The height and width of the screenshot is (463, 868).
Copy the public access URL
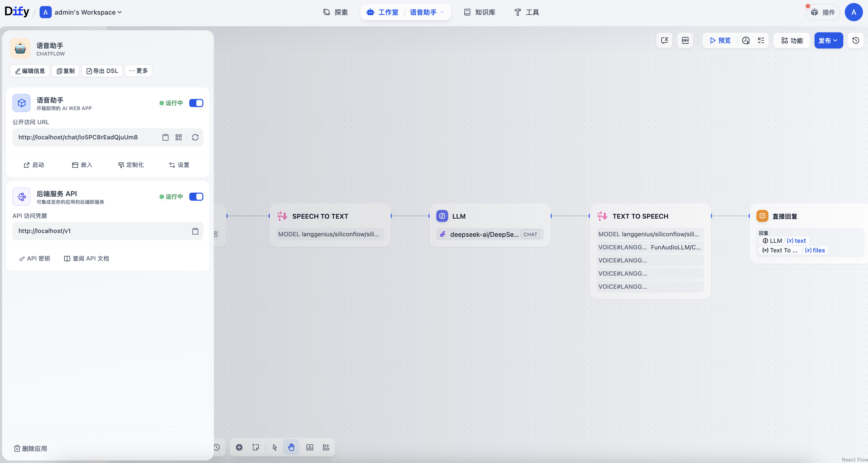point(165,137)
